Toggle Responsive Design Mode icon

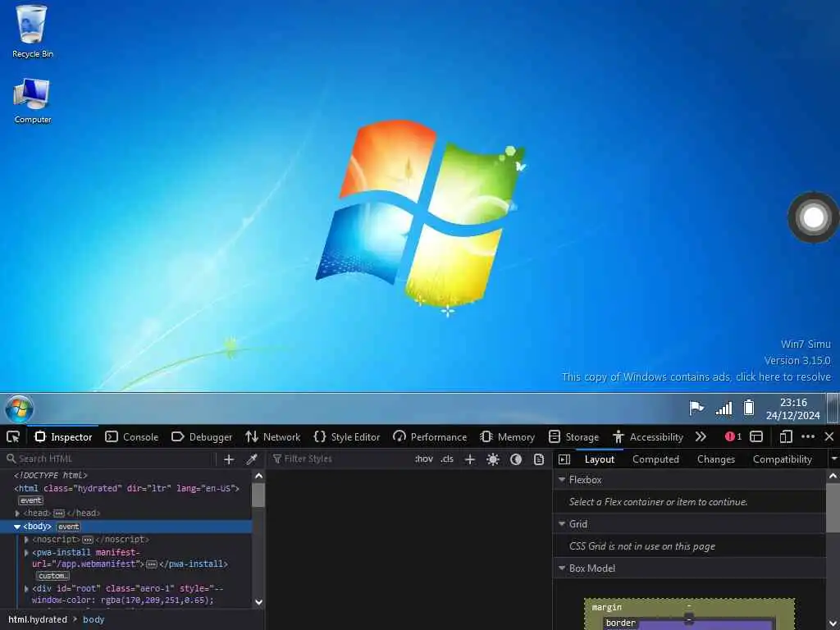785,436
